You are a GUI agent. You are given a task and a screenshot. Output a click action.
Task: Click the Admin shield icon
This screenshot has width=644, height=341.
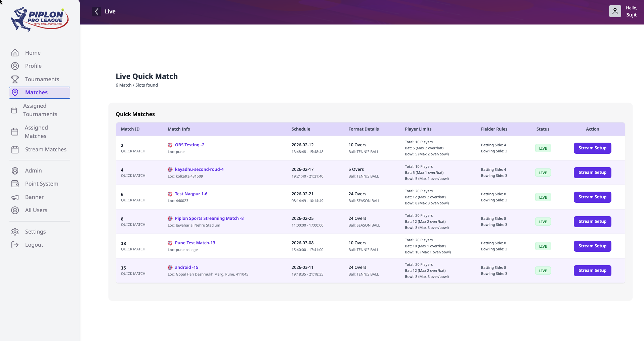coord(15,170)
